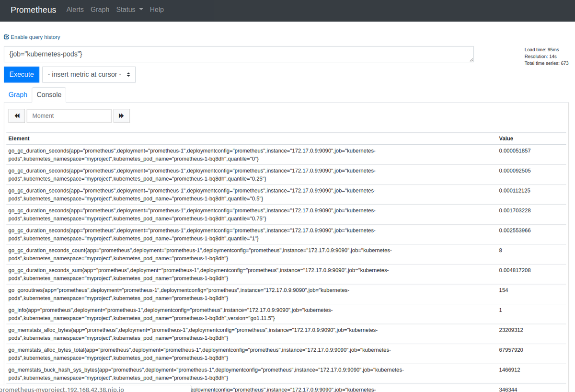Expand the Status menu in navbar
This screenshot has width=575, height=392.
pyautogui.click(x=129, y=10)
